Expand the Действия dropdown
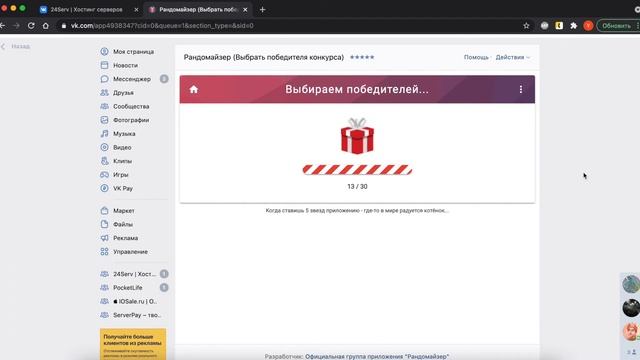 tap(513, 57)
